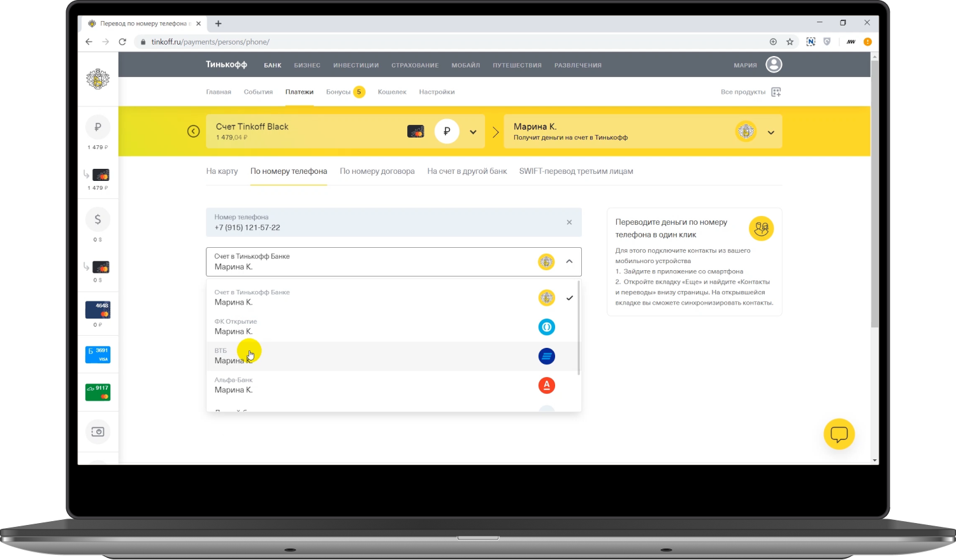The height and width of the screenshot is (560, 956).
Task: Open the yellow chat support button
Action: click(x=839, y=434)
